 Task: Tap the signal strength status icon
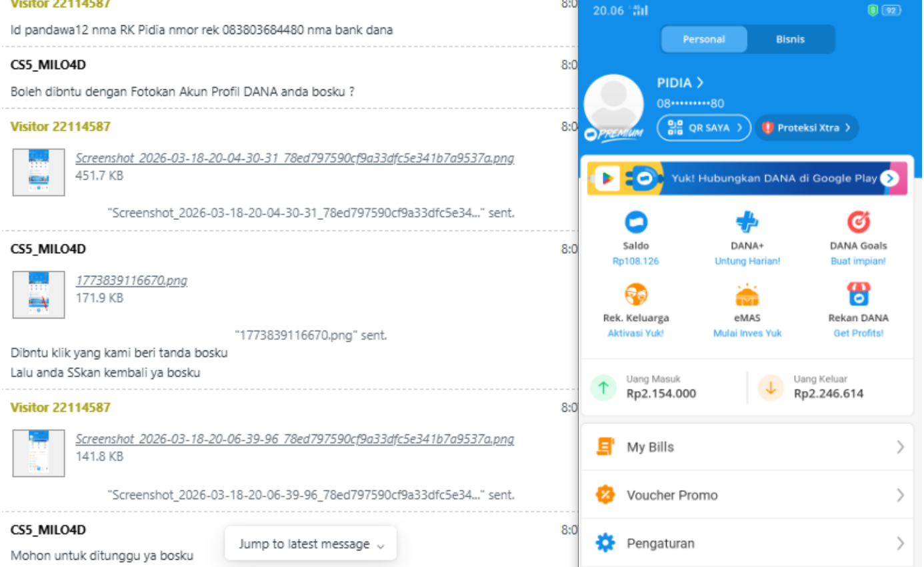(640, 10)
